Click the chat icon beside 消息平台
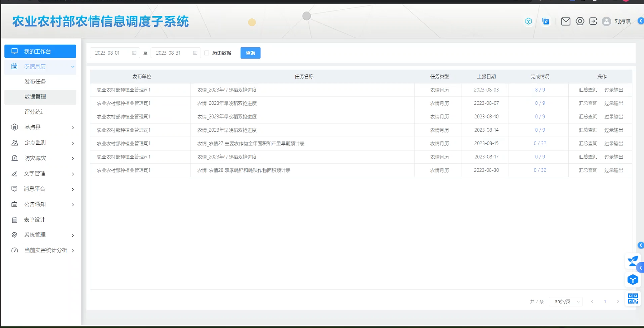 pyautogui.click(x=14, y=189)
